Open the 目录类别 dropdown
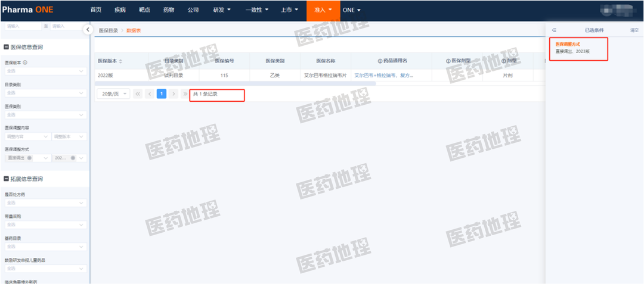Screen dimensions: 644x284 coord(45,93)
